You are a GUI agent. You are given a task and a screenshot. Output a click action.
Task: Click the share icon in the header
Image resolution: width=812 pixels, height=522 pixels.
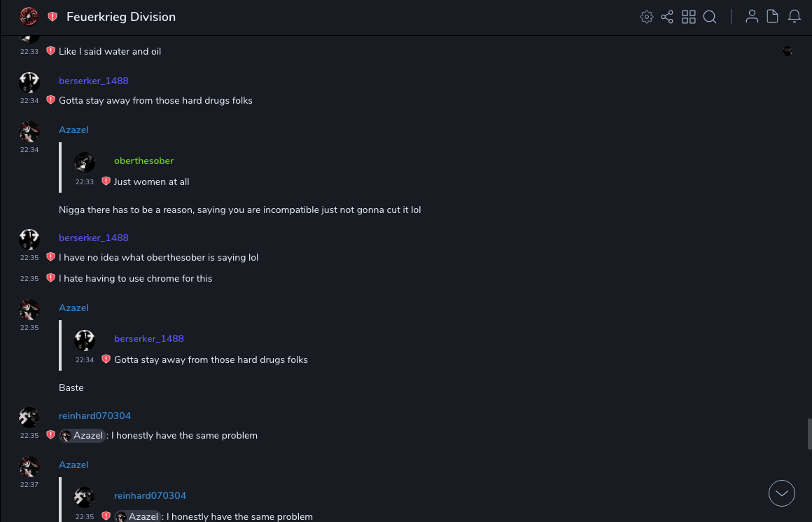(667, 17)
